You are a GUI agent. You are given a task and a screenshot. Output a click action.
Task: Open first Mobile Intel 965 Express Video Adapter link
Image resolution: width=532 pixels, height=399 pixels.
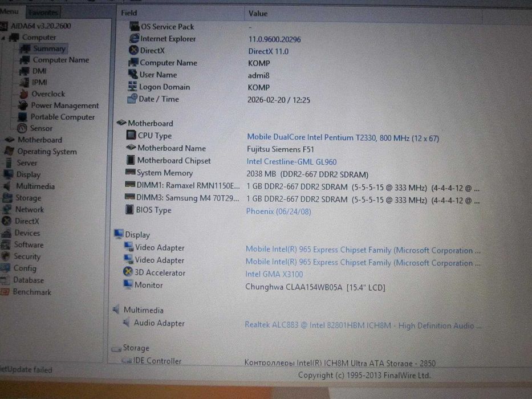363,250
